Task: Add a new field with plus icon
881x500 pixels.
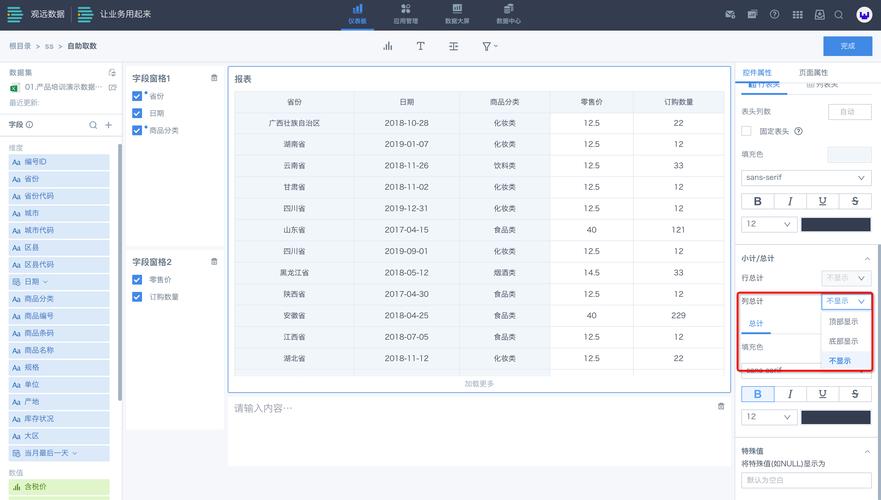Action: pos(109,125)
